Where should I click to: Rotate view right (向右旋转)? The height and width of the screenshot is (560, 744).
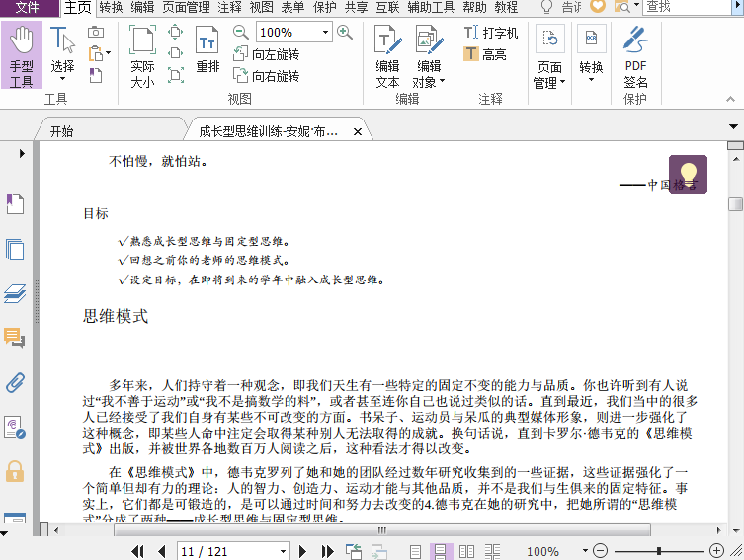(x=266, y=76)
